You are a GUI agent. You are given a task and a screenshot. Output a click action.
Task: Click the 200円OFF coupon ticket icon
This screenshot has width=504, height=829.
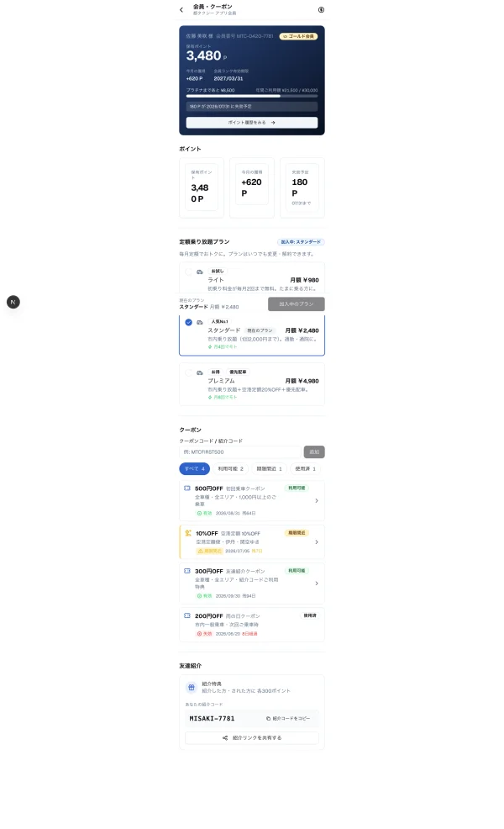(x=187, y=615)
